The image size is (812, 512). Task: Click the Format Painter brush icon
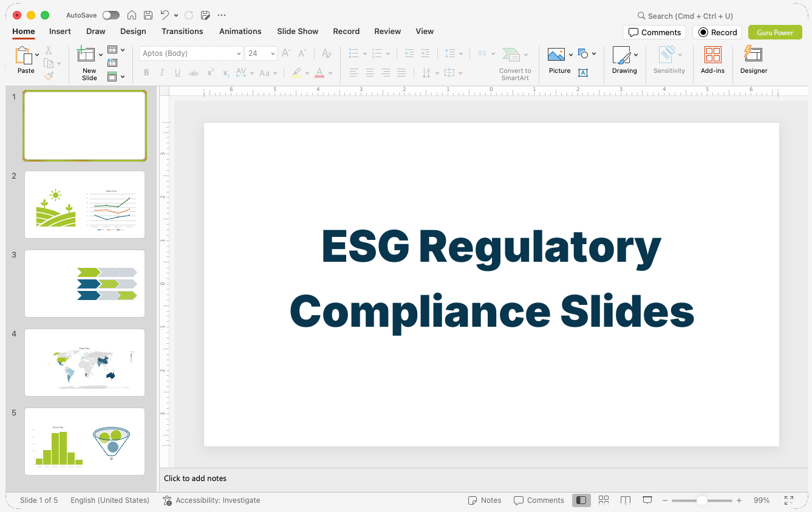click(49, 76)
